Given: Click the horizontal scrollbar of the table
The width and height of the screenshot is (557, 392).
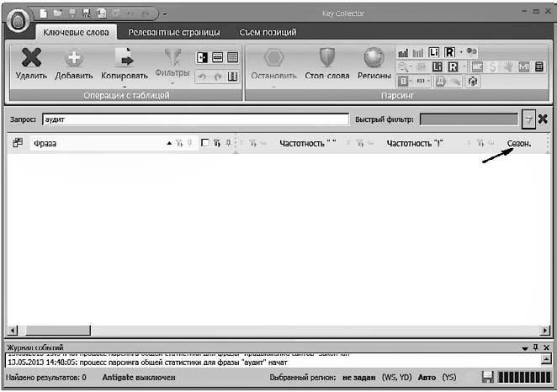Looking at the screenshot, I should [x=278, y=330].
